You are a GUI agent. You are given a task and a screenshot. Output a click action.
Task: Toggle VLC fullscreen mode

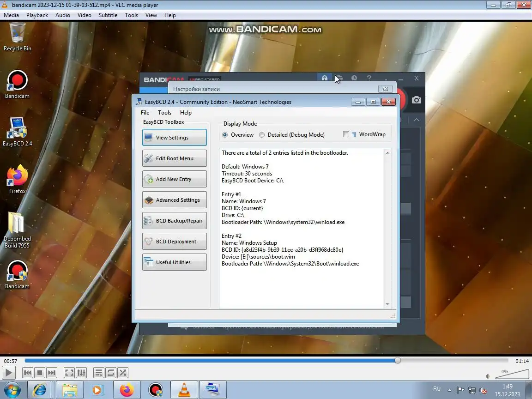[69, 373]
